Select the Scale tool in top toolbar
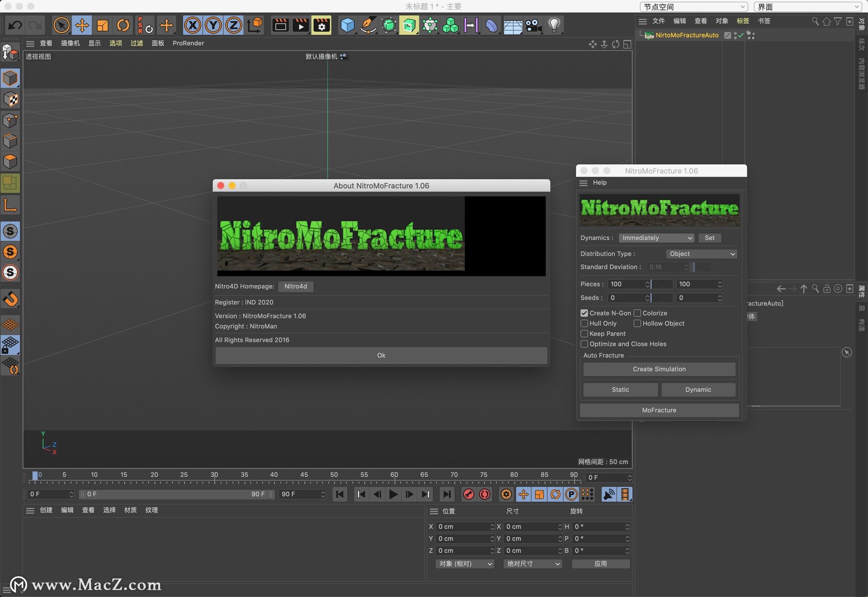Image resolution: width=868 pixels, height=597 pixels. [103, 25]
